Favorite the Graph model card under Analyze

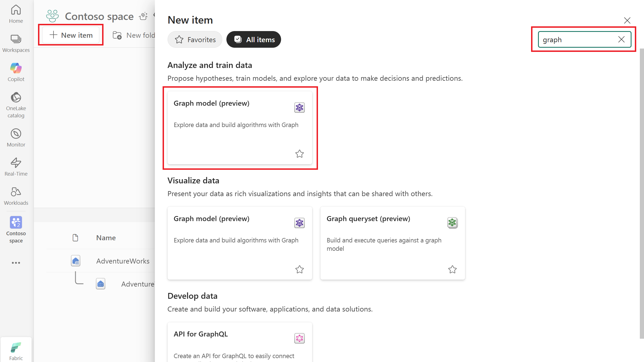point(299,154)
